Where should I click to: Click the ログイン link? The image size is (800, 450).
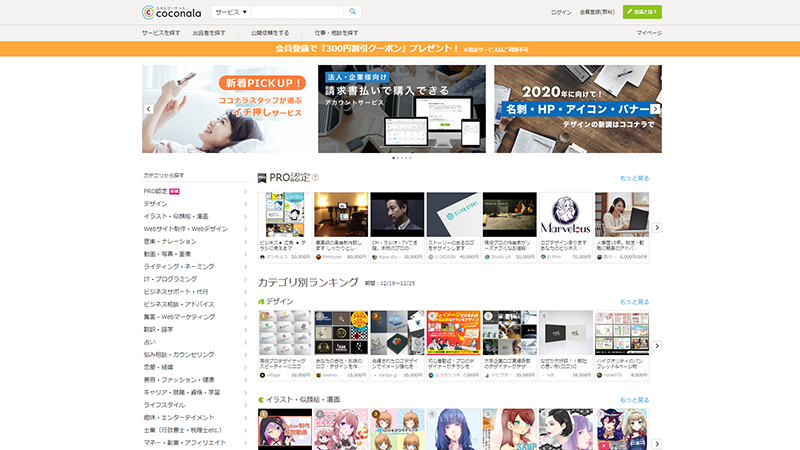561,12
